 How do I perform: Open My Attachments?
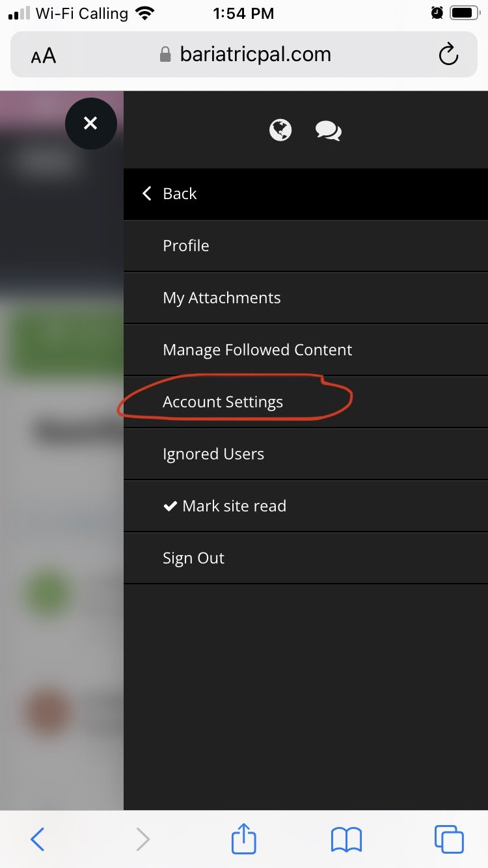tap(306, 298)
